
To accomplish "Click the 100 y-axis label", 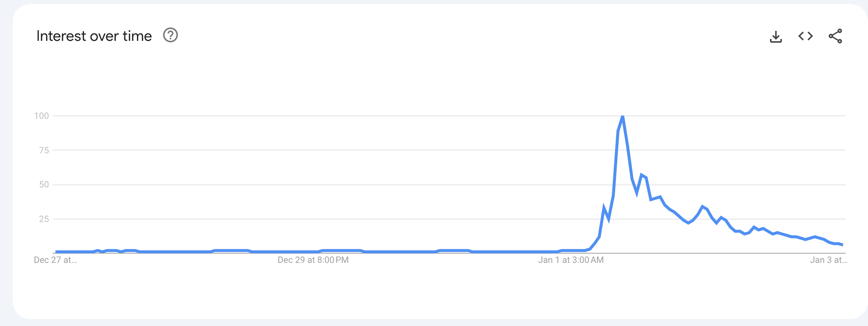I will pos(42,116).
